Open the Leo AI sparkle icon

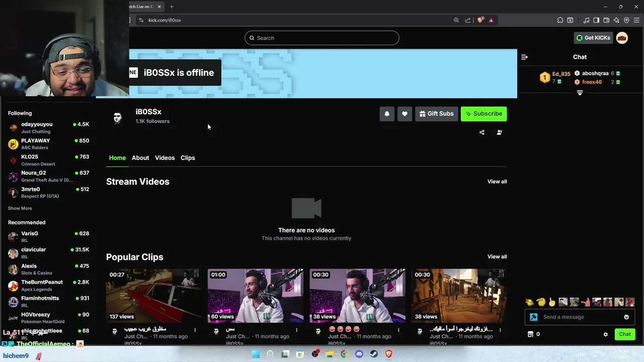pyautogui.click(x=616, y=20)
